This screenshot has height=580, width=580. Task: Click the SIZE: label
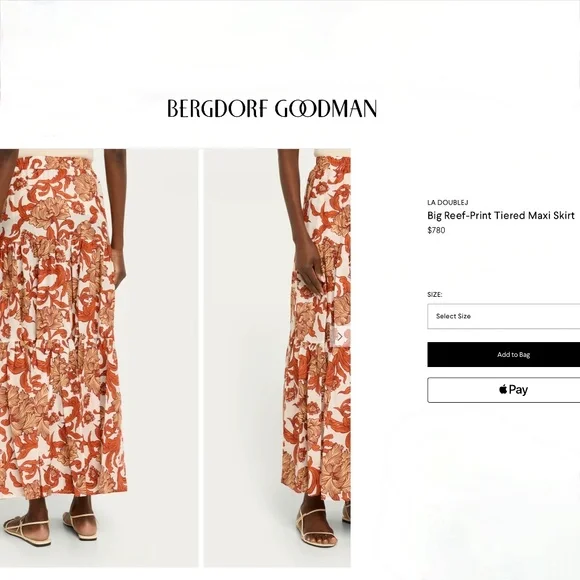(x=435, y=294)
